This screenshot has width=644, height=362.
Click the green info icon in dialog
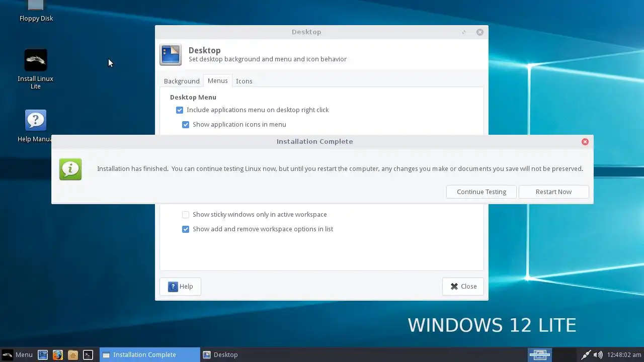pyautogui.click(x=70, y=169)
